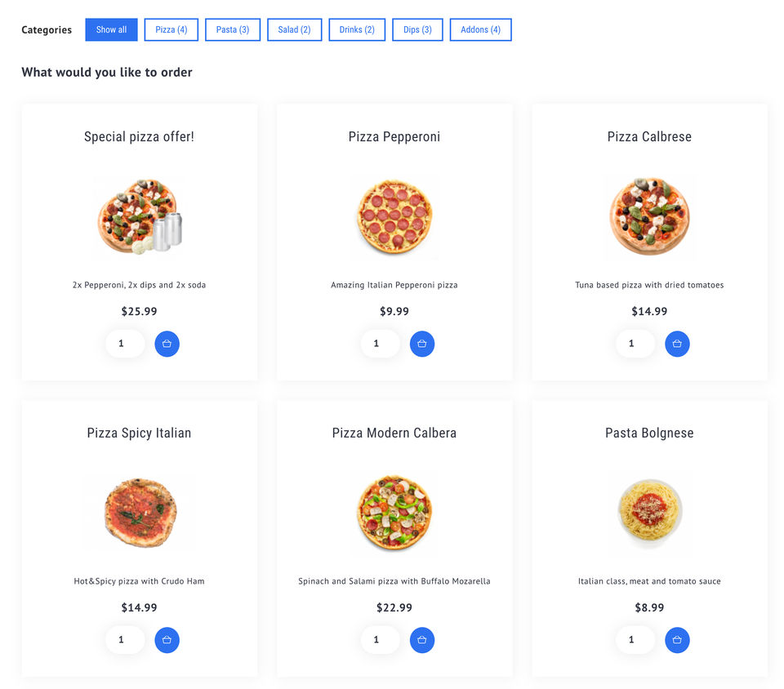Show the Pasta (3) category

pos(233,30)
